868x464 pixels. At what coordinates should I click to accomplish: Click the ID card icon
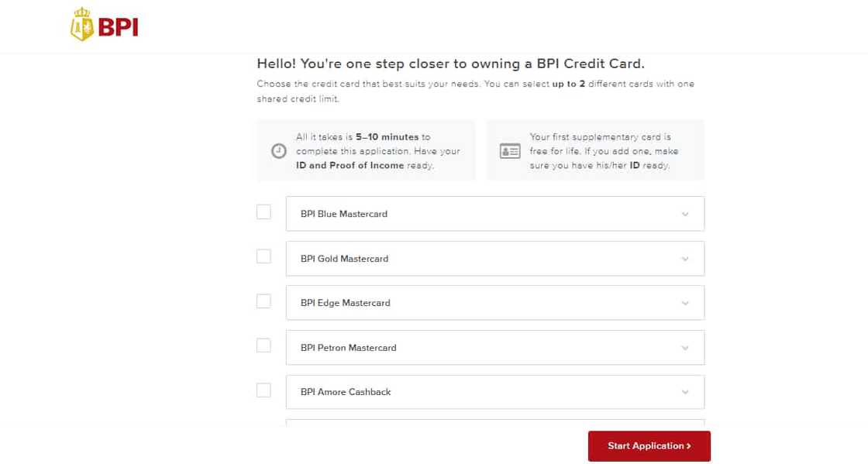coord(510,151)
